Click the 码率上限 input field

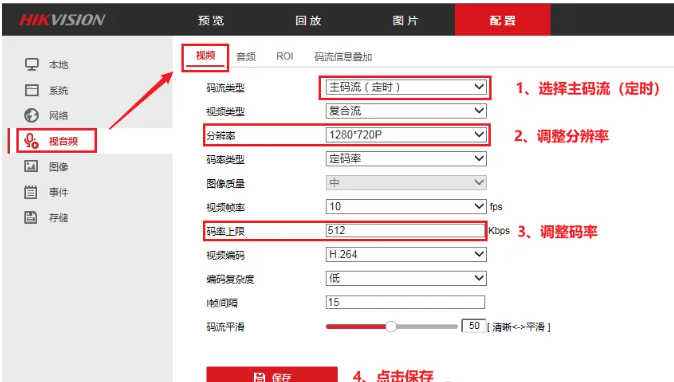pos(405,231)
